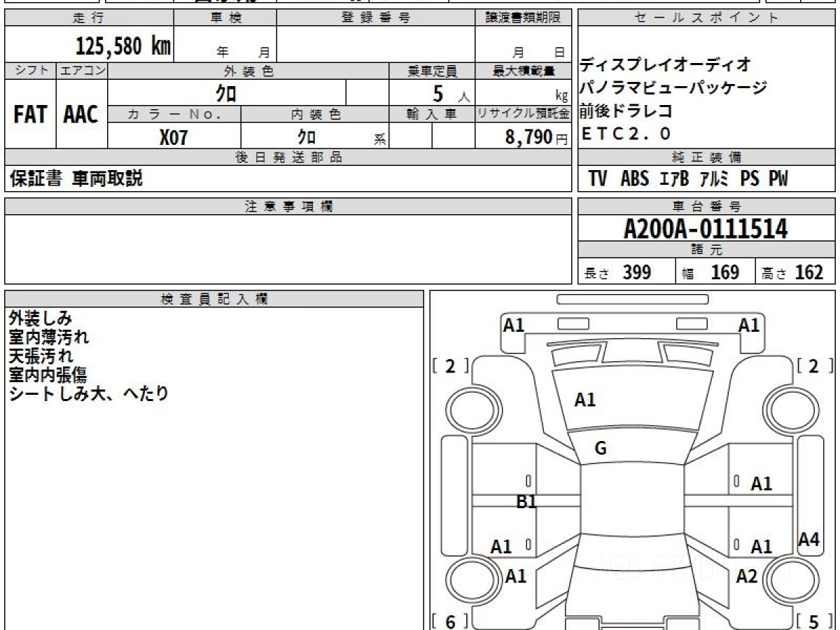The height and width of the screenshot is (630, 840).
Task: Click the 譲渡書類期限 header
Action: pos(524,18)
